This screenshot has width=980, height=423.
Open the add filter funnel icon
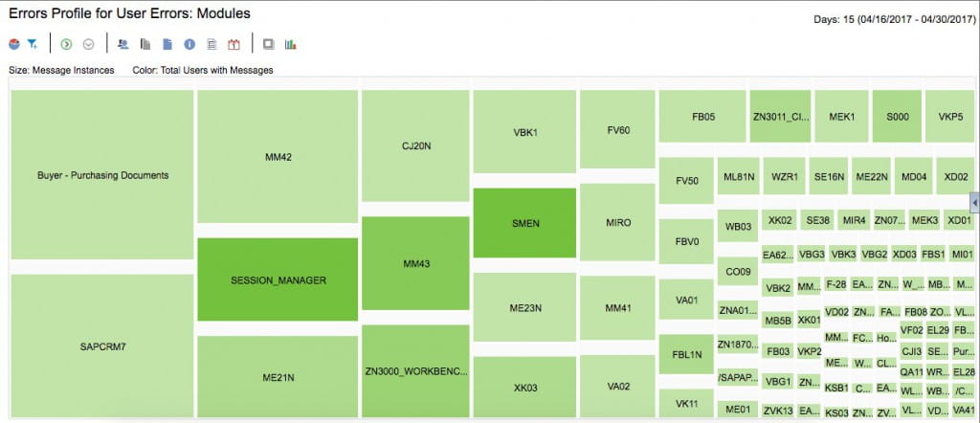tap(32, 44)
